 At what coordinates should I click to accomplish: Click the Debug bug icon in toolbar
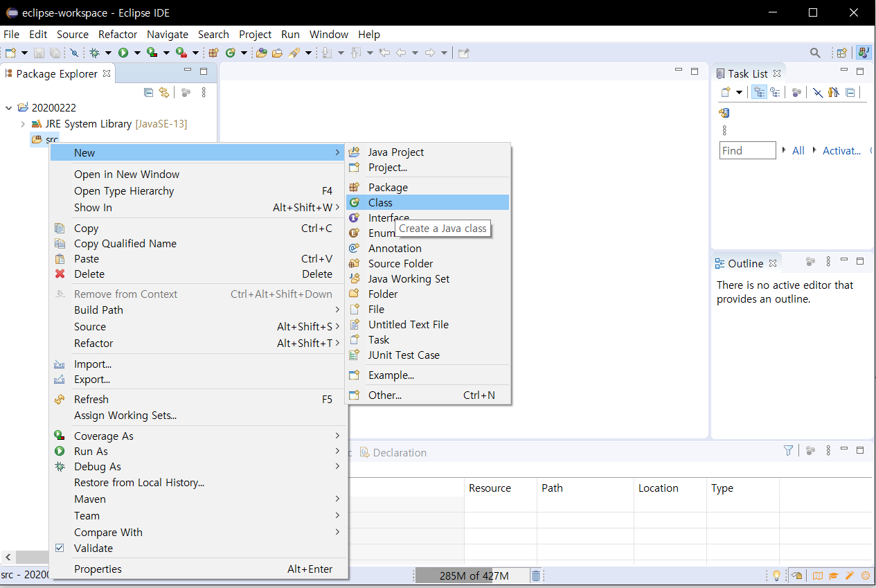point(95,53)
